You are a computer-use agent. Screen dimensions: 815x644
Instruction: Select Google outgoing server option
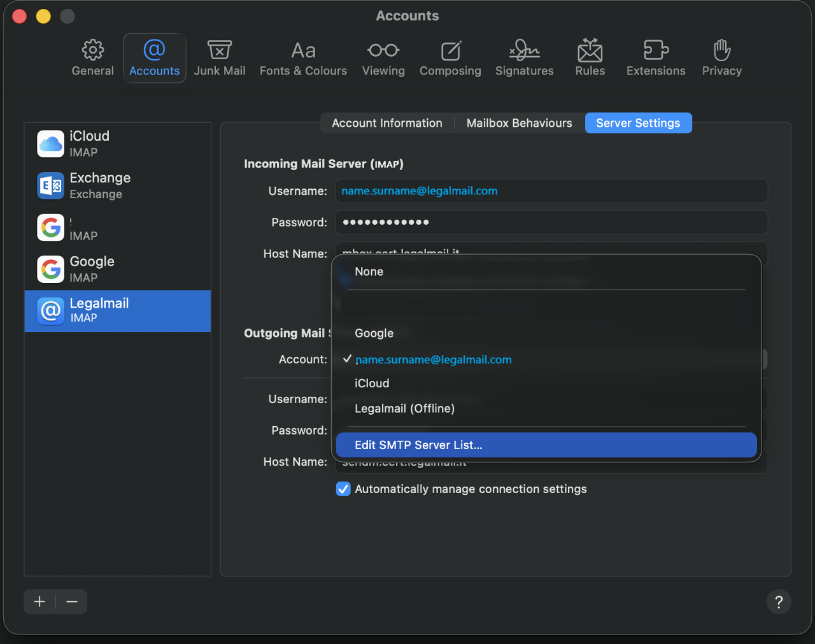(374, 334)
